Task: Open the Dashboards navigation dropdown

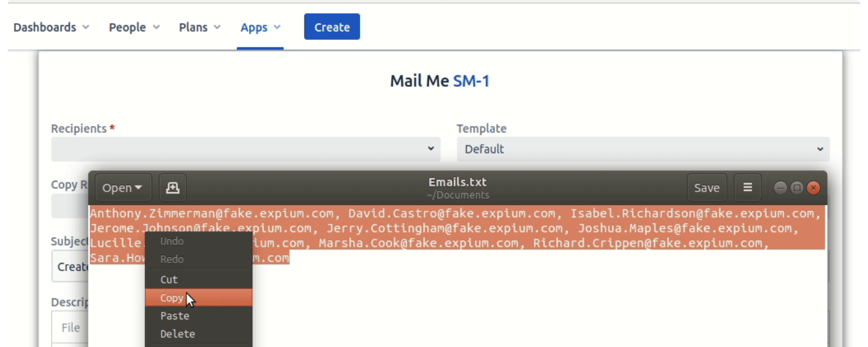Action: tap(51, 28)
